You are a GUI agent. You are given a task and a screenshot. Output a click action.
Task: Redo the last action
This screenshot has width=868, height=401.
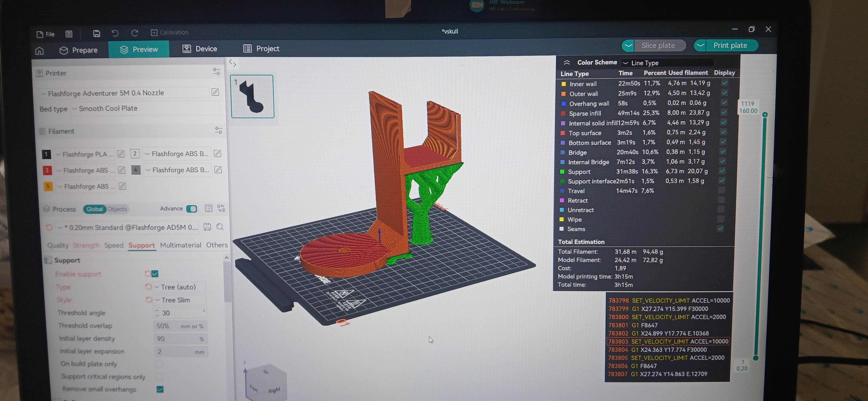point(134,33)
